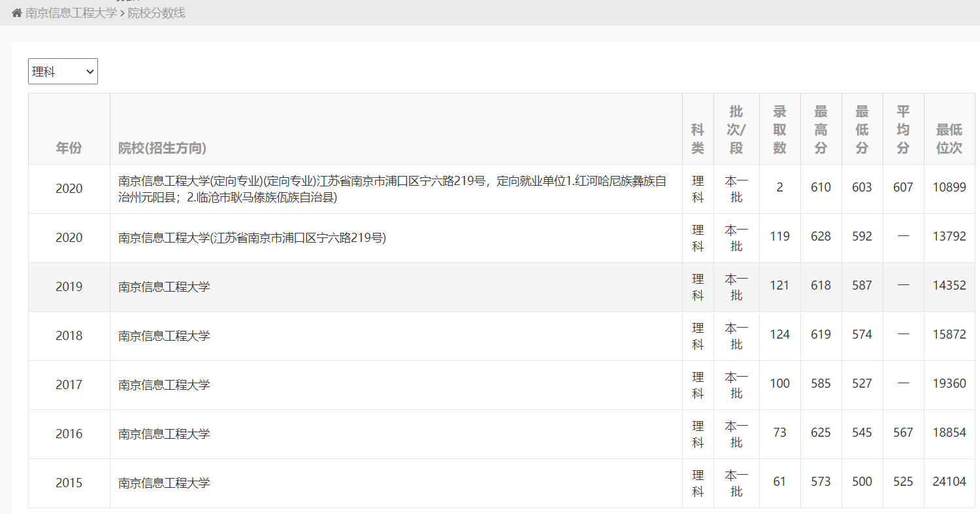Click admission count 100
Screen dimensions: 980x514
point(779,384)
